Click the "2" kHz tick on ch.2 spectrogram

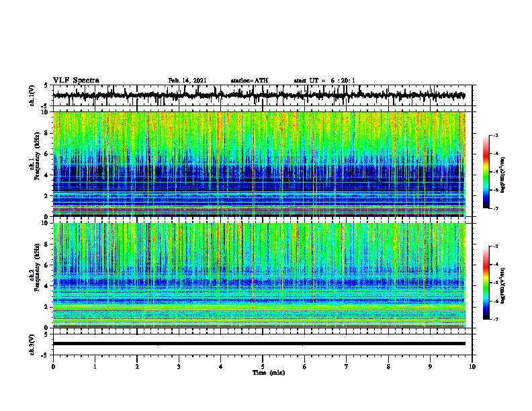(47, 307)
